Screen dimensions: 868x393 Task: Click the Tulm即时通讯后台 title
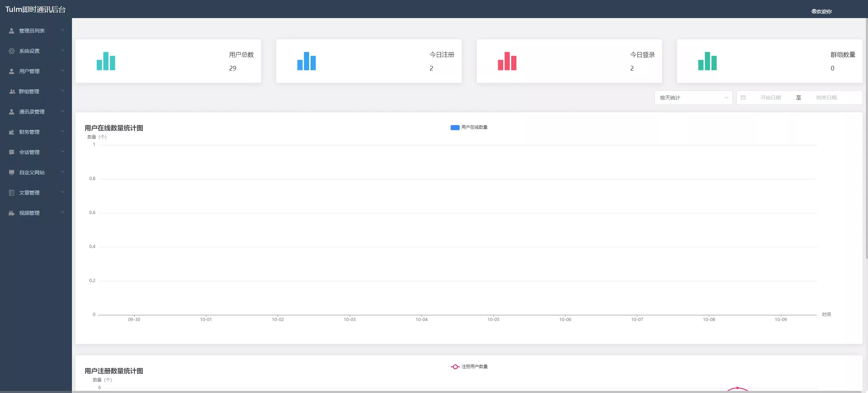pyautogui.click(x=35, y=9)
